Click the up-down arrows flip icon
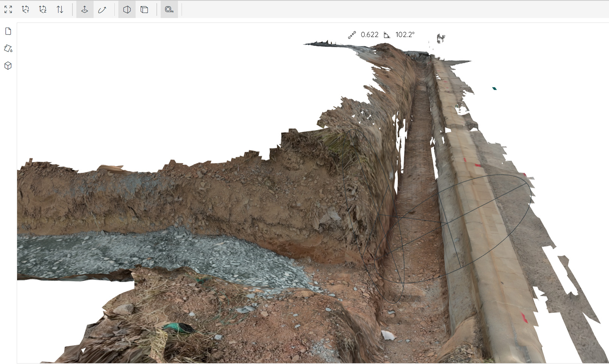The height and width of the screenshot is (364, 609). point(60,10)
